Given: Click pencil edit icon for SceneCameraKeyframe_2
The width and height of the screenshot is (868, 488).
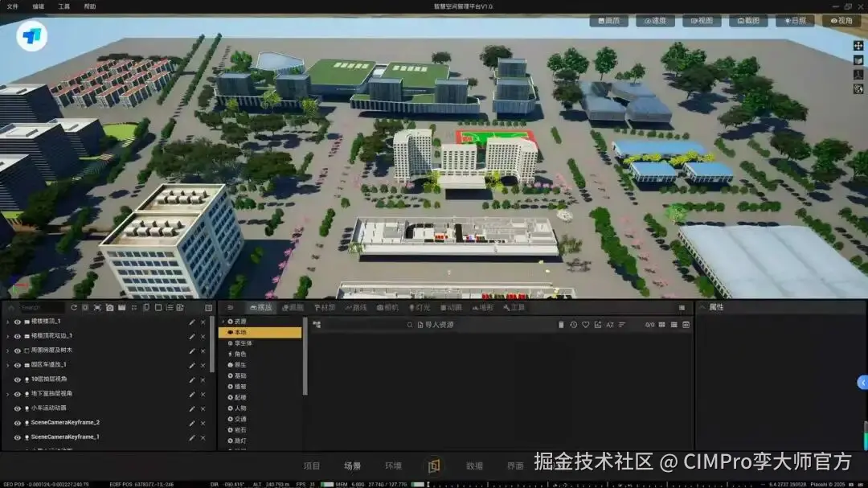Looking at the screenshot, I should [191, 423].
